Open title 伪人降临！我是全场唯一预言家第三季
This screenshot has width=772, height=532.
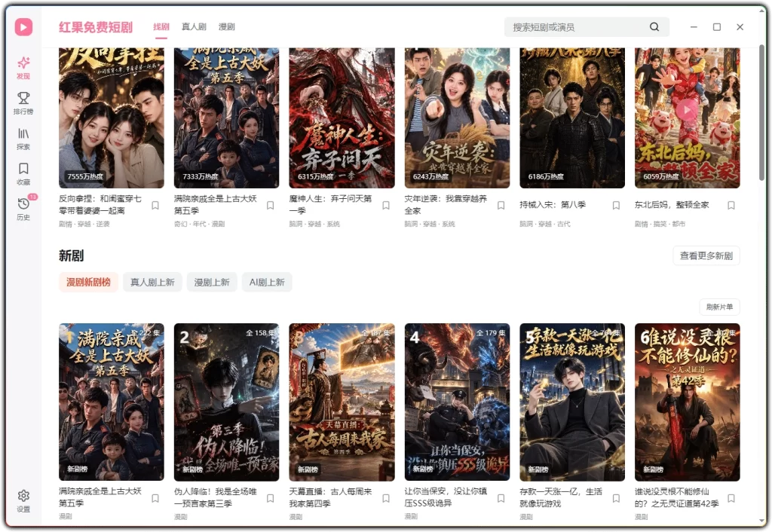[x=216, y=497]
